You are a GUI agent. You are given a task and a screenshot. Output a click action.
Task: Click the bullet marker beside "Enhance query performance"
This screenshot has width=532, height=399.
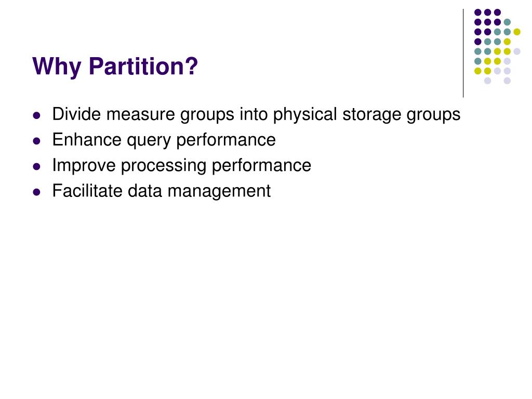tap(37, 141)
